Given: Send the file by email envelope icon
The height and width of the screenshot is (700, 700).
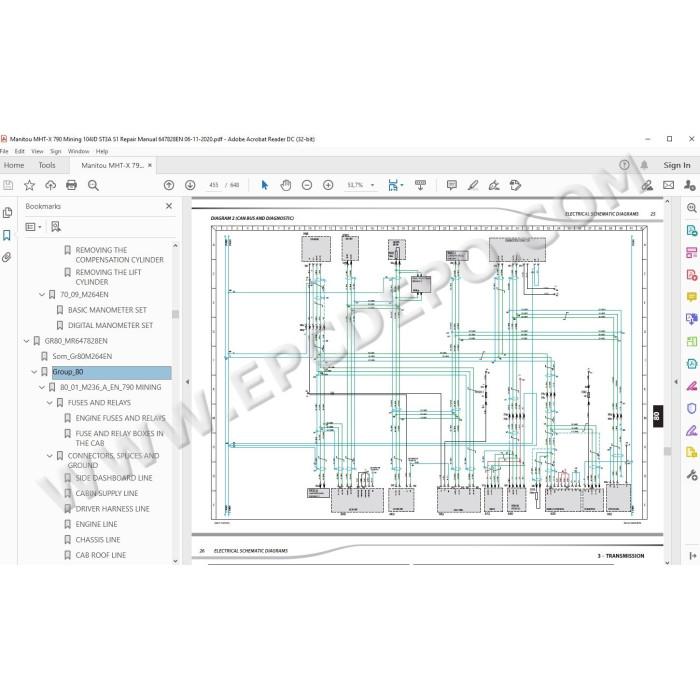Looking at the screenshot, I should click(x=668, y=185).
